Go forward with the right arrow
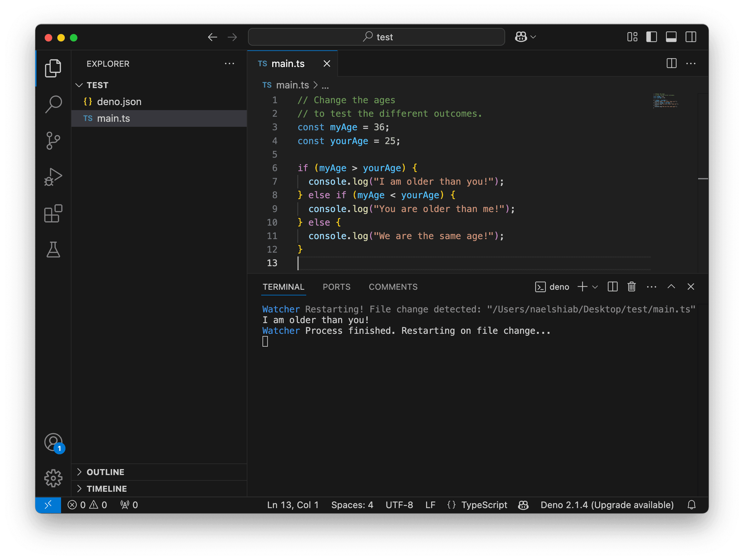Screen dimensions: 744x560 point(232,37)
